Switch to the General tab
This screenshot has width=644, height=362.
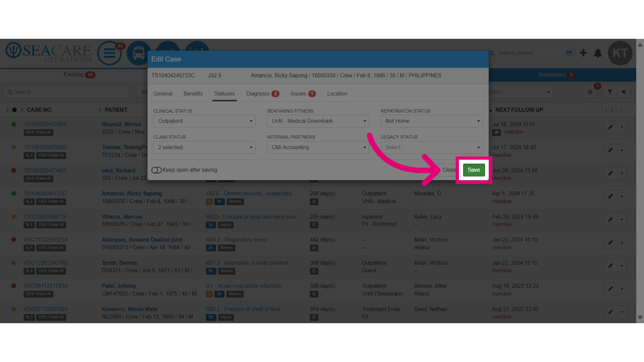pyautogui.click(x=163, y=94)
